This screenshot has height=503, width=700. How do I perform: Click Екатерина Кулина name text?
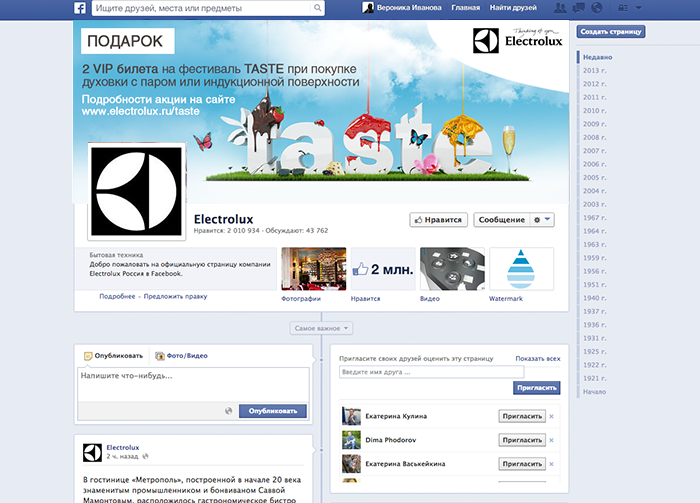pos(396,416)
